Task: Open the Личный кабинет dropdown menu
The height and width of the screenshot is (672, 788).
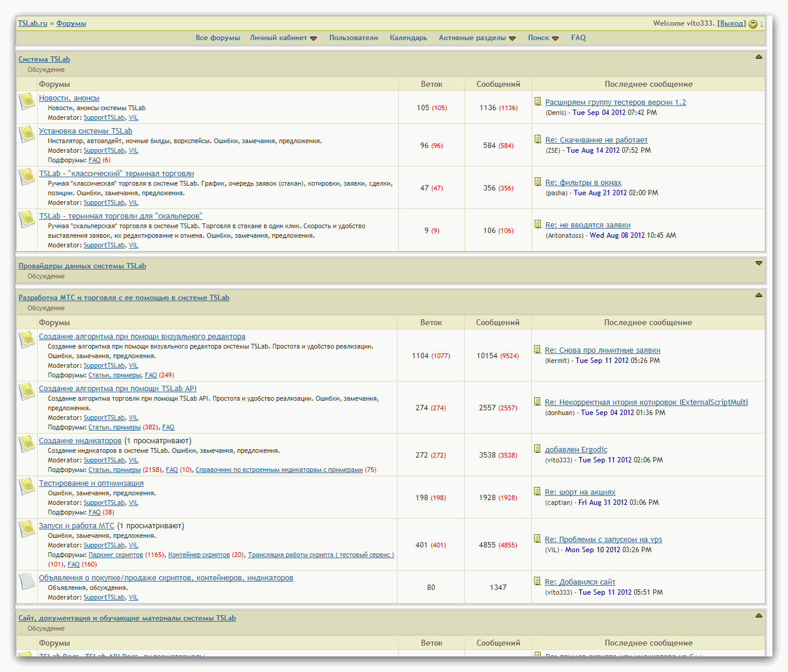Action: tap(283, 38)
